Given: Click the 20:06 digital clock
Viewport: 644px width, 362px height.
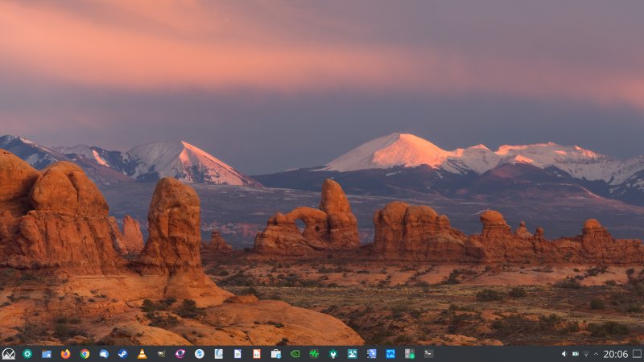Looking at the screenshot, I should point(615,354).
